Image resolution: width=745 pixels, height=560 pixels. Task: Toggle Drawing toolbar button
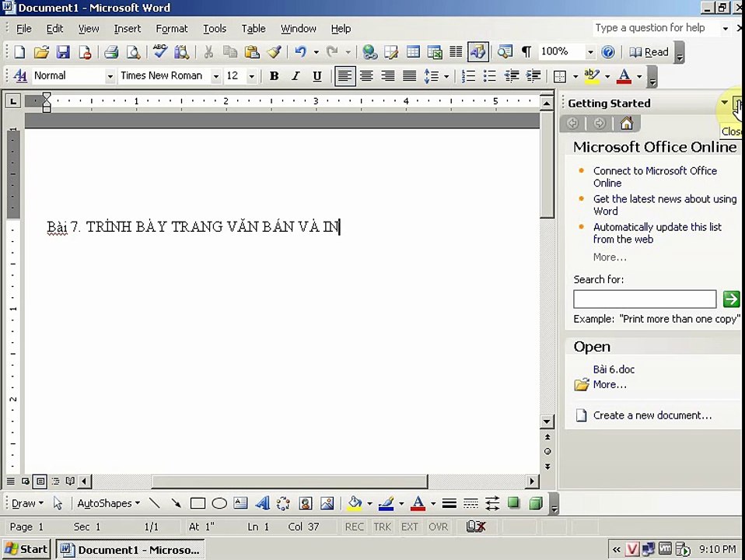coord(478,52)
